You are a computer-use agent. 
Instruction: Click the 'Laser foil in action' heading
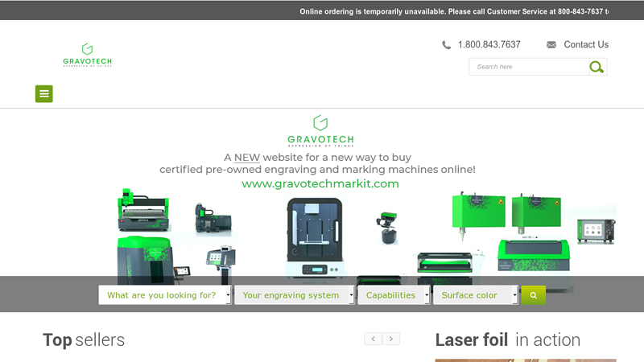[x=508, y=339]
